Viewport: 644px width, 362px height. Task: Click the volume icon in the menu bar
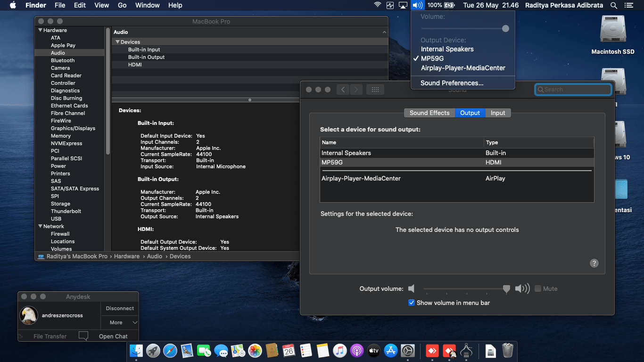click(x=417, y=5)
